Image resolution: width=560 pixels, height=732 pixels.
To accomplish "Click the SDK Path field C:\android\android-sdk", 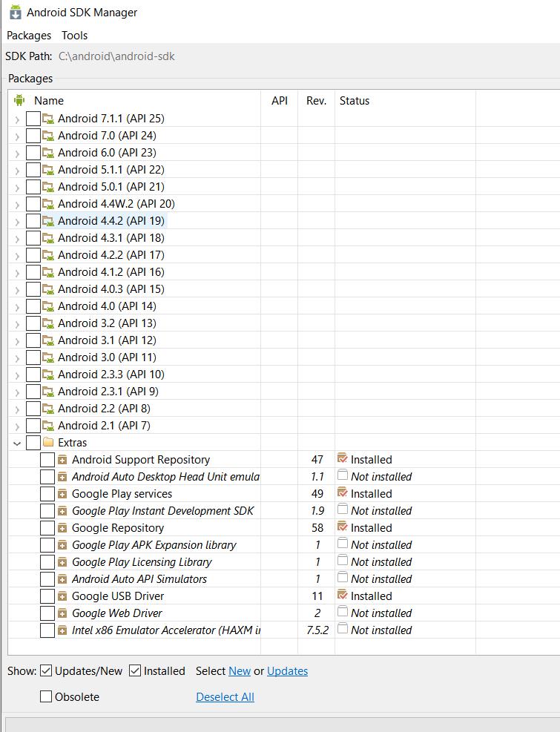I will tap(116, 56).
